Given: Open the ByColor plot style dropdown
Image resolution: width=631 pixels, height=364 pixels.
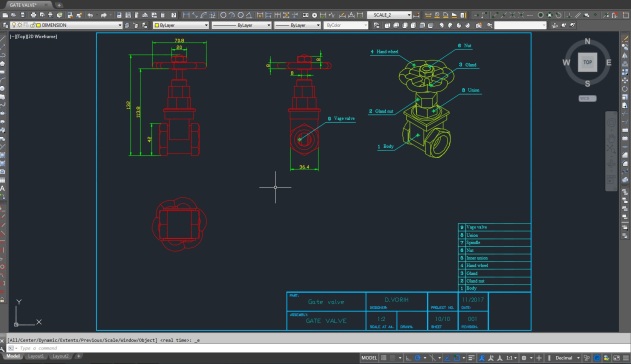Looking at the screenshot, I should [x=365, y=25].
